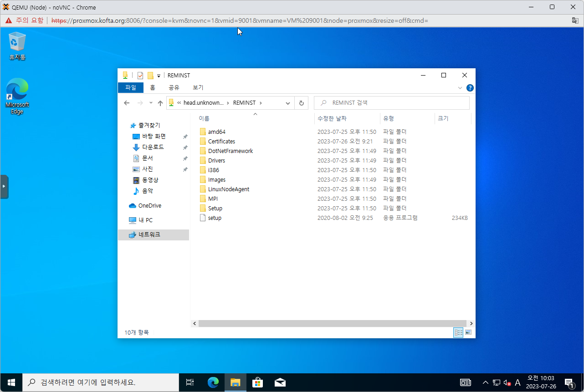The width and height of the screenshot is (584, 392).
Task: Expand the ribbon with the chevron
Action: 460,88
